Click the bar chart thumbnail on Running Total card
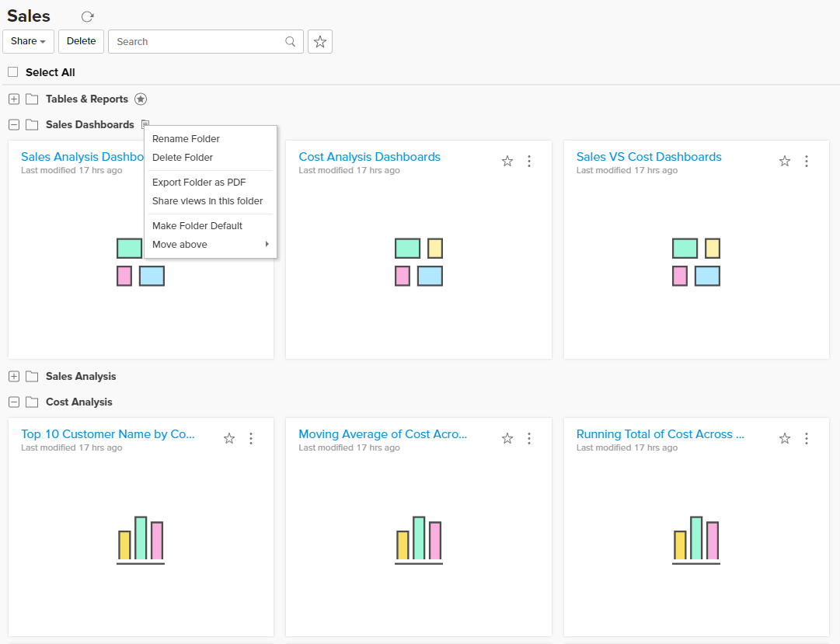840x644 pixels. (696, 541)
